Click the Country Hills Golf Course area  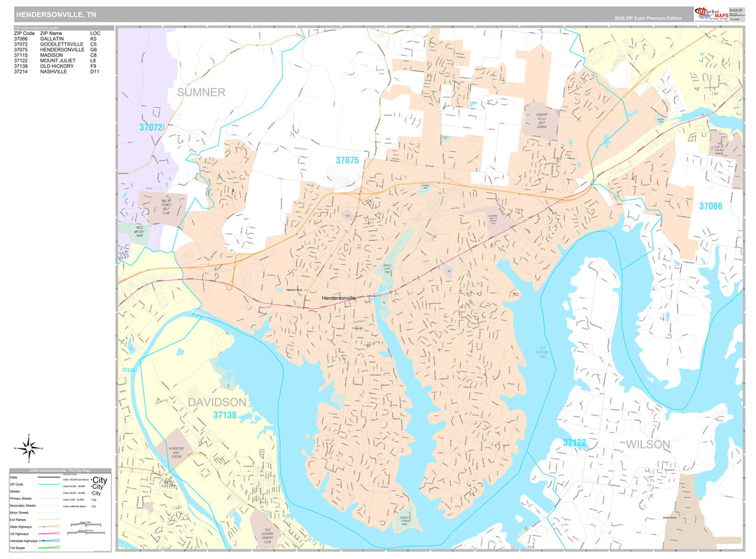click(541, 120)
